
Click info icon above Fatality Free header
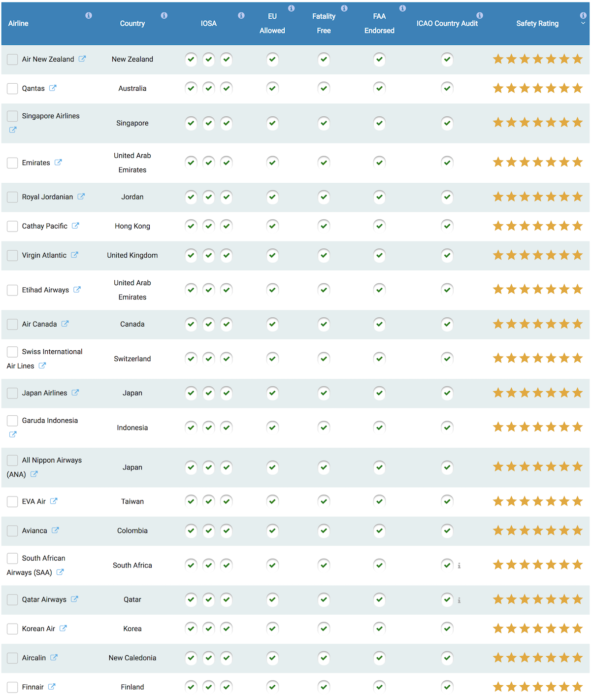pos(344,8)
